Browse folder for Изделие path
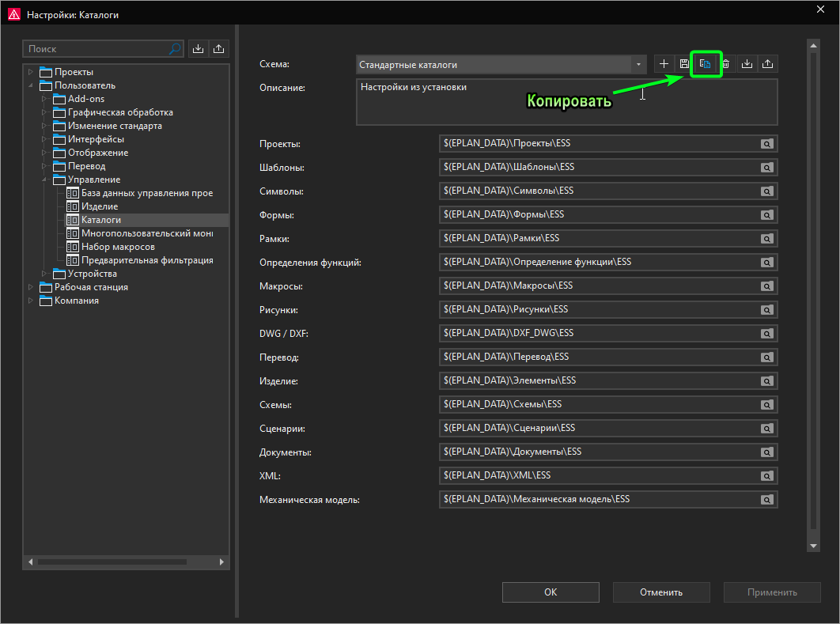840x624 pixels. (767, 381)
